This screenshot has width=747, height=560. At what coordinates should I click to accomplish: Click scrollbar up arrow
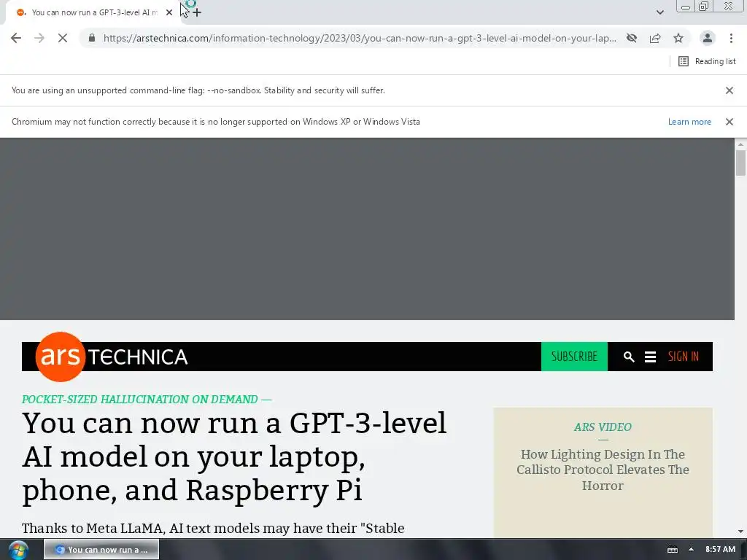point(740,144)
